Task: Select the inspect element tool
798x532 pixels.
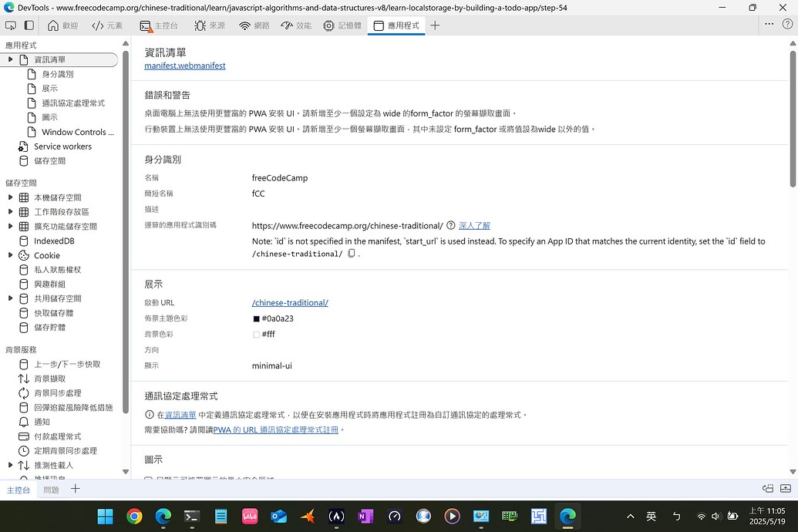Action: point(11,25)
